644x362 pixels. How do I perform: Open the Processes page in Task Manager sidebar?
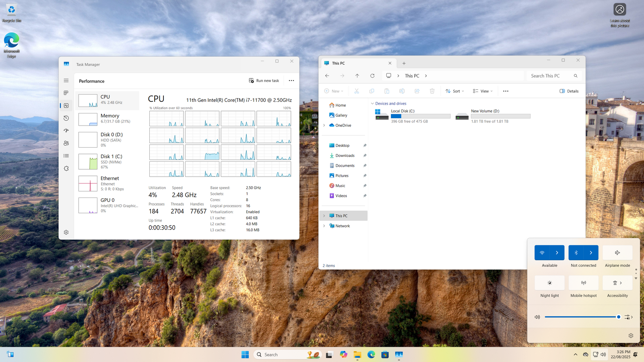(66, 93)
